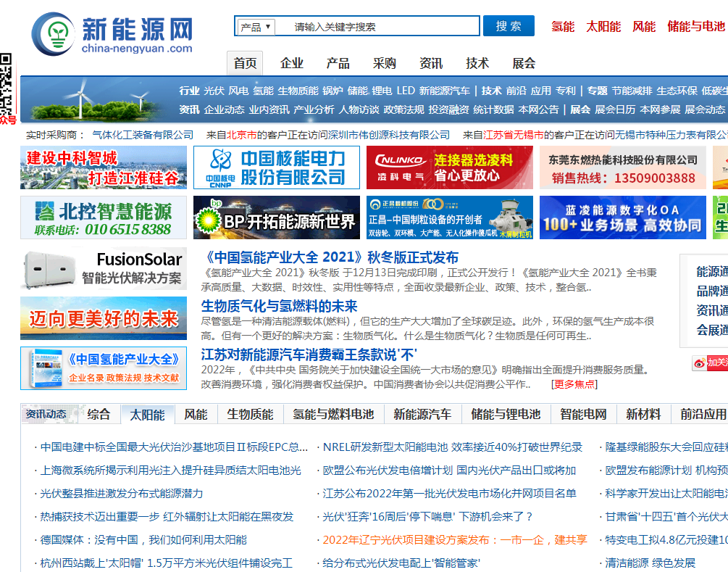Viewport: 728px width, 572px height.
Task: Switch to the 储能与锂电池 news tab
Action: (506, 414)
